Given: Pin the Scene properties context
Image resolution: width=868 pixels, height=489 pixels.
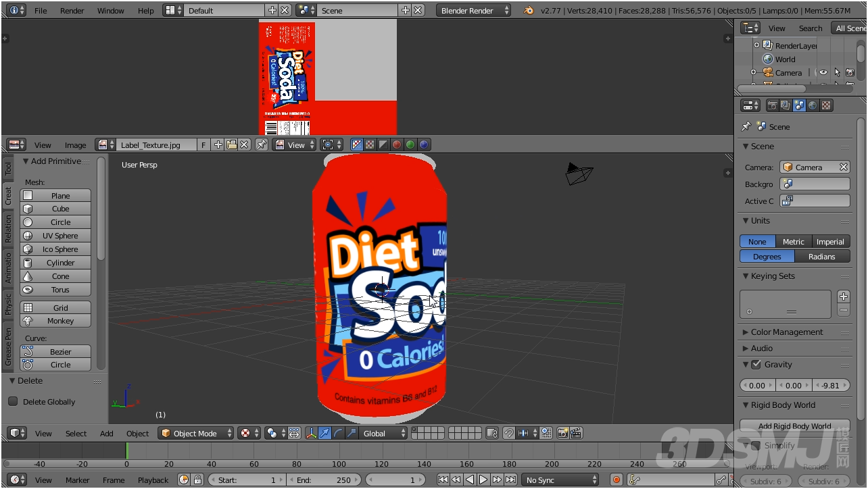Looking at the screenshot, I should [746, 126].
